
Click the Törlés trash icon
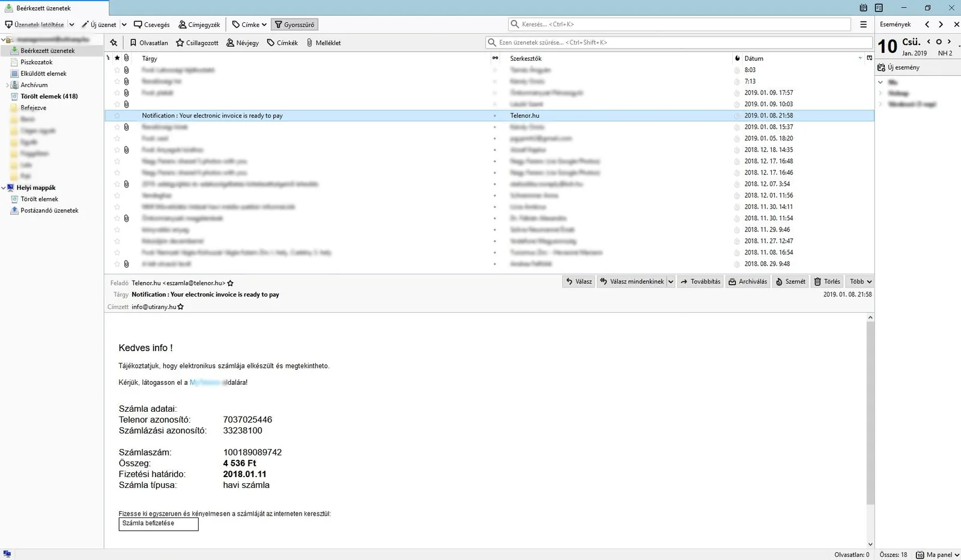817,282
